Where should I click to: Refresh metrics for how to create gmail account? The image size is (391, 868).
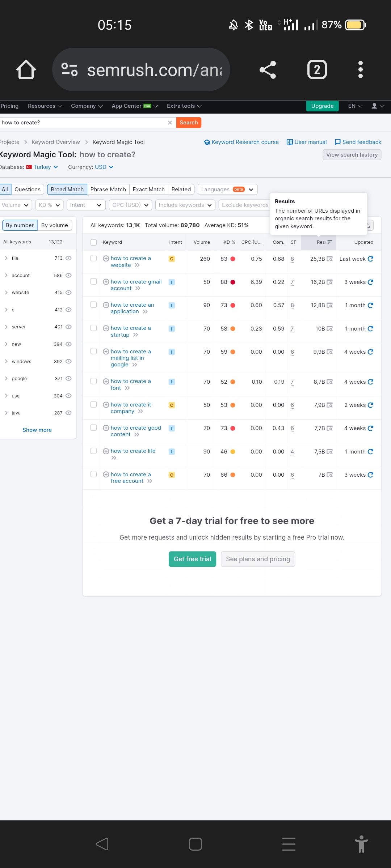point(370,282)
